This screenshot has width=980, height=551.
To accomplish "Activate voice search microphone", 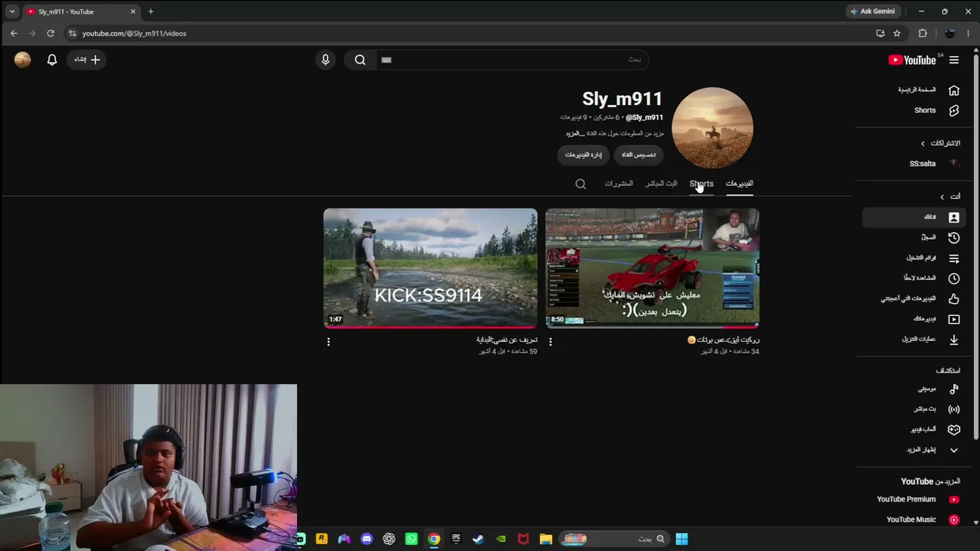I will click(325, 60).
